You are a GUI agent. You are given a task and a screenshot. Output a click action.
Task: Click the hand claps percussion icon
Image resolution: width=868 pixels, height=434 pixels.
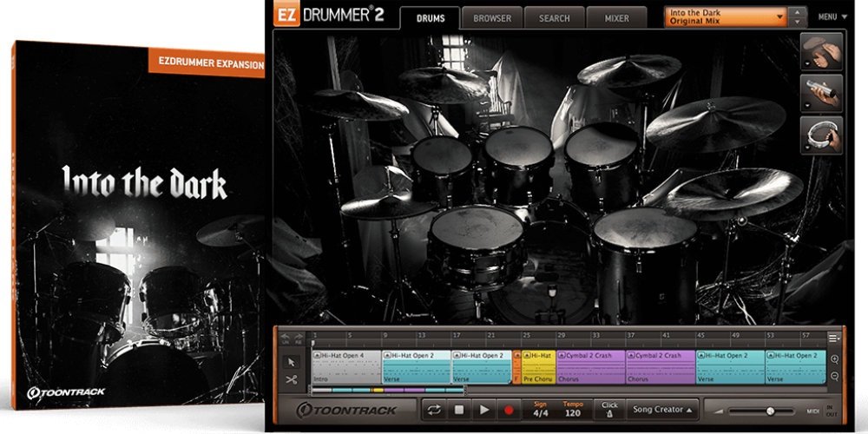click(821, 50)
